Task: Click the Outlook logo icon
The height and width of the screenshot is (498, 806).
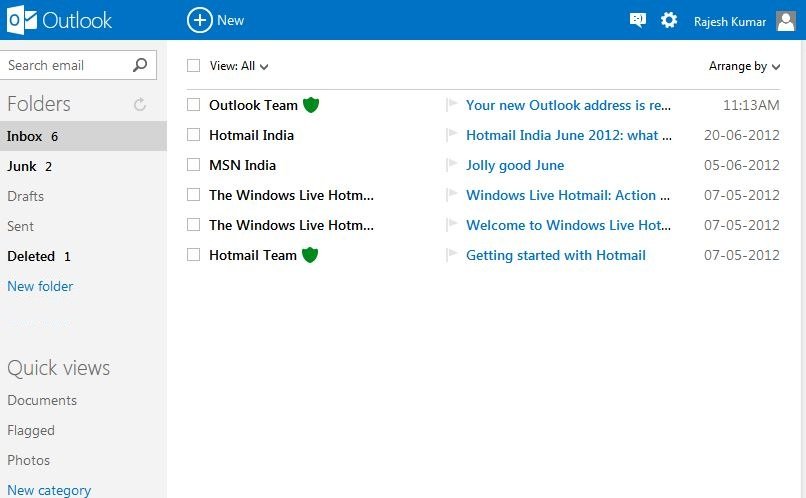Action: tap(22, 20)
